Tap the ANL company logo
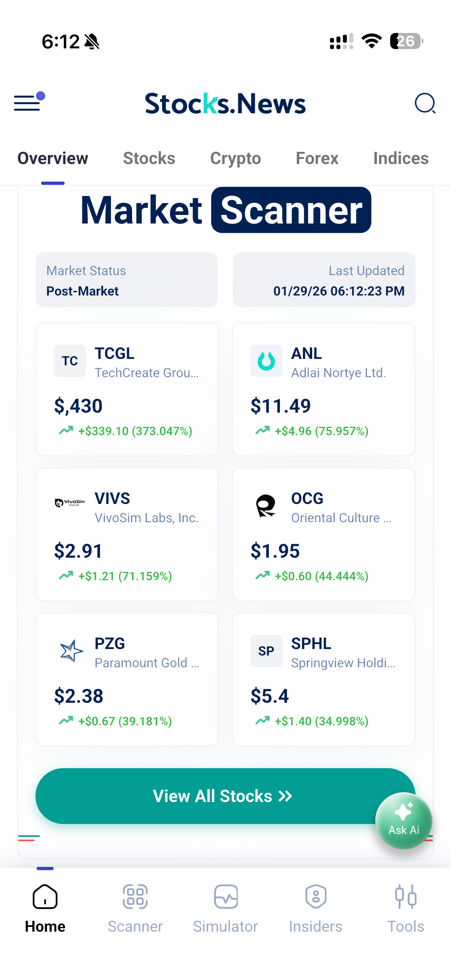Image resolution: width=451 pixels, height=980 pixels. pyautogui.click(x=266, y=361)
